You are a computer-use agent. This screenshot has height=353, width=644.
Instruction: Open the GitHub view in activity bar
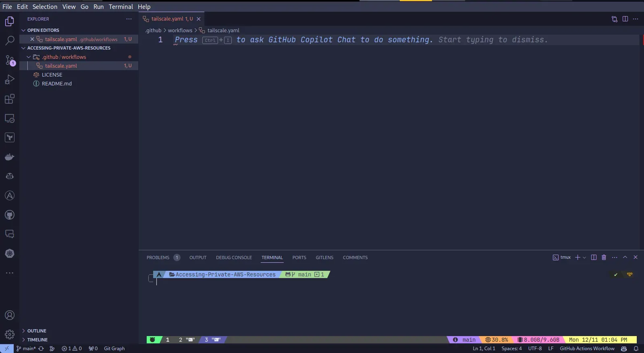coord(10,215)
